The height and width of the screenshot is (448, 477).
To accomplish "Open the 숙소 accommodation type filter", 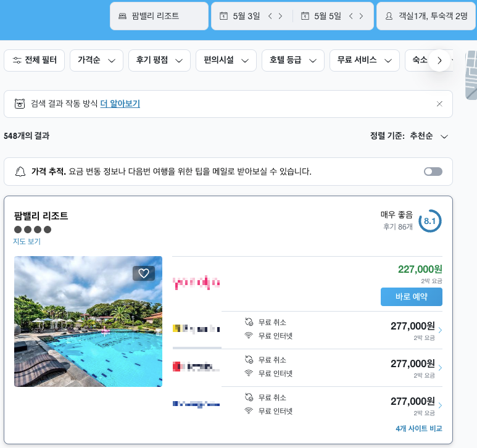I will (420, 60).
